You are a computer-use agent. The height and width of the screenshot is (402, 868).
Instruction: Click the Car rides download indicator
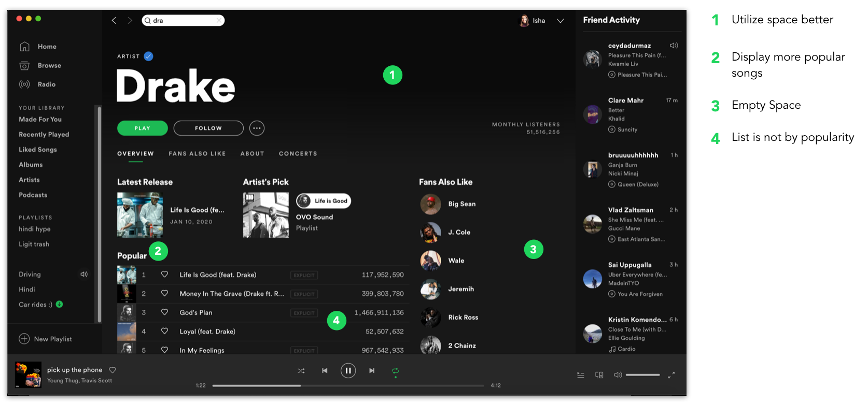coord(59,304)
